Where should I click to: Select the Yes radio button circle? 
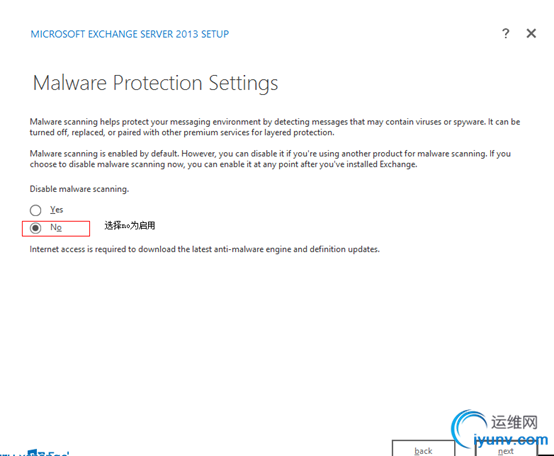pyautogui.click(x=35, y=210)
